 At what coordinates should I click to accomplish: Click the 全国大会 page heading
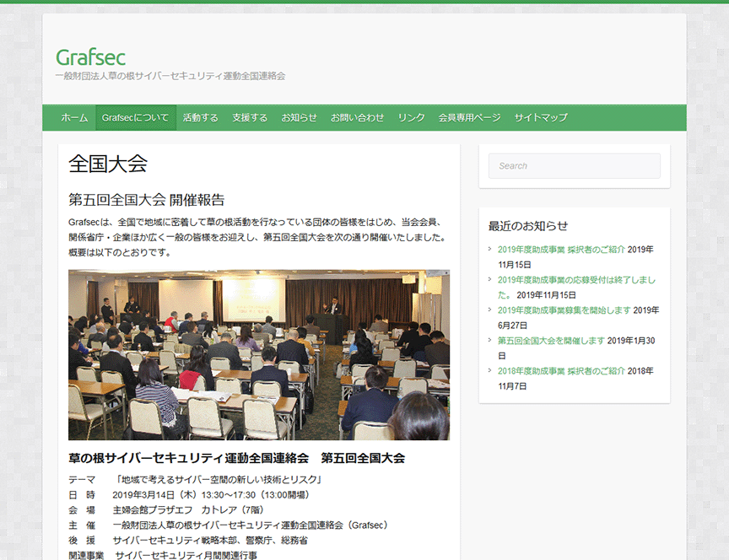(x=108, y=164)
